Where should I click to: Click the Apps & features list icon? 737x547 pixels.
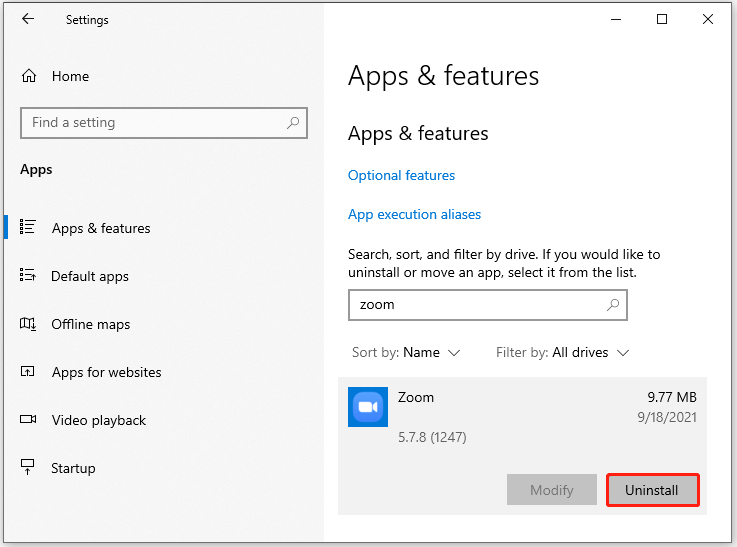[27, 227]
